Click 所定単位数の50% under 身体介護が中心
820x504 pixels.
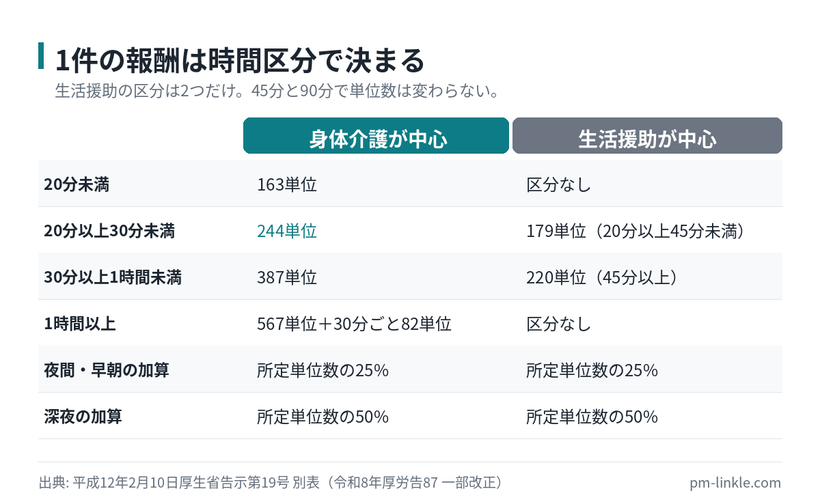point(323,417)
